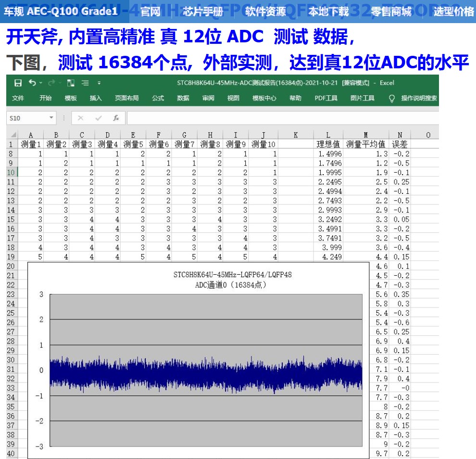This screenshot has width=476, height=459.
Task: Open Customize Quick Access Toolbar dropdown
Action: click(99, 83)
